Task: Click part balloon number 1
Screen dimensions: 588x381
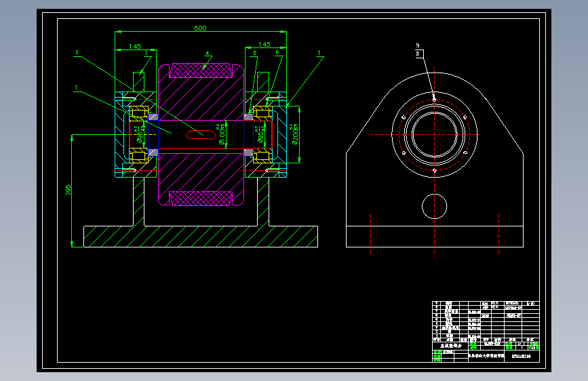Action: coord(76,87)
